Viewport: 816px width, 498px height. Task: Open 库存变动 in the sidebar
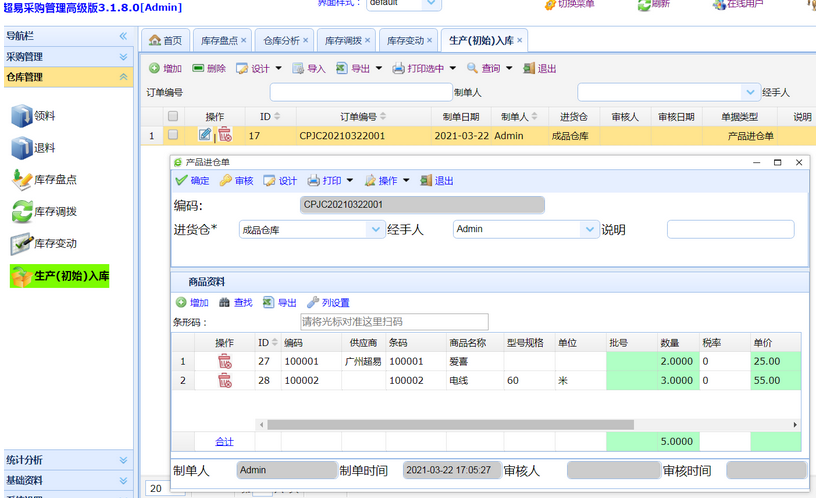44,243
